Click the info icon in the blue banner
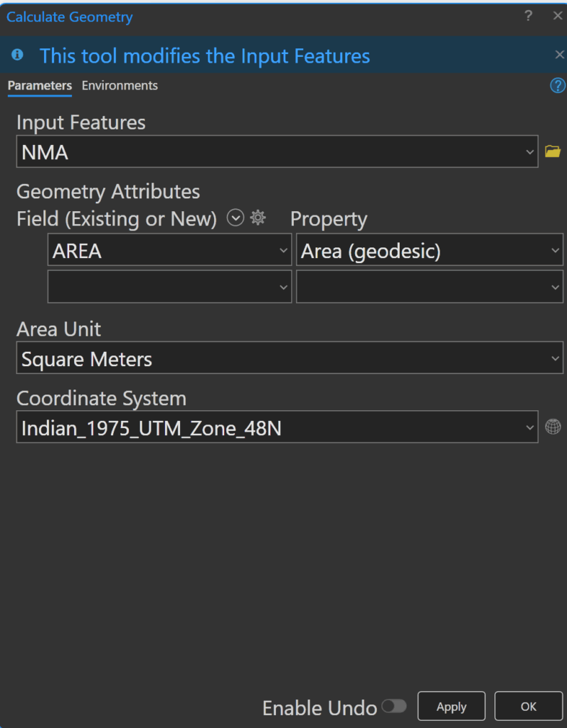The width and height of the screenshot is (567, 728). coord(18,55)
